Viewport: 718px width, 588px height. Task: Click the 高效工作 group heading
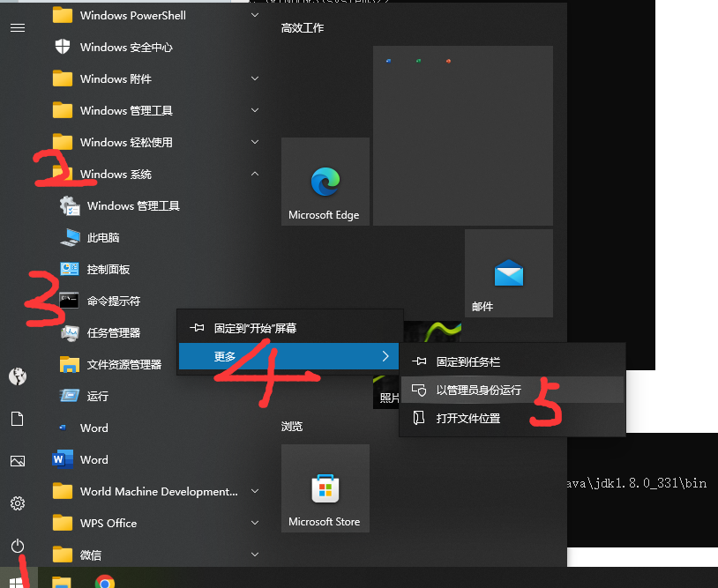tap(303, 28)
